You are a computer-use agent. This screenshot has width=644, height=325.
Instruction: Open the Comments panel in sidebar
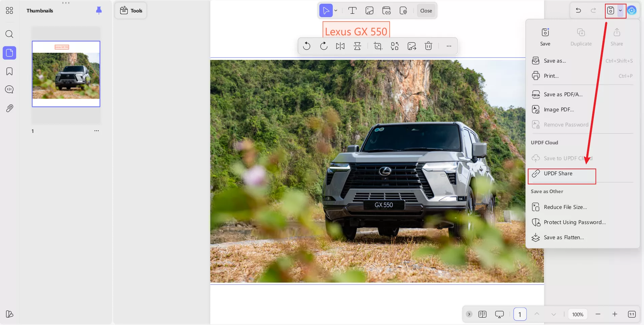click(9, 89)
